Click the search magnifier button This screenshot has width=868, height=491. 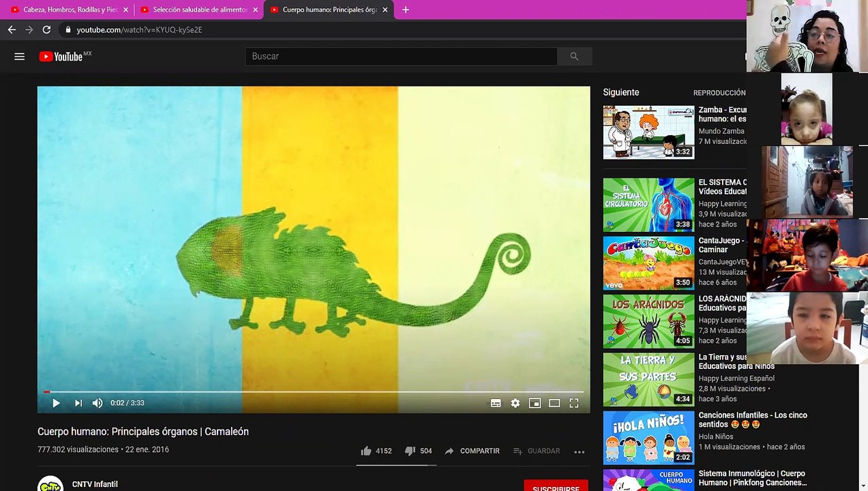(574, 57)
